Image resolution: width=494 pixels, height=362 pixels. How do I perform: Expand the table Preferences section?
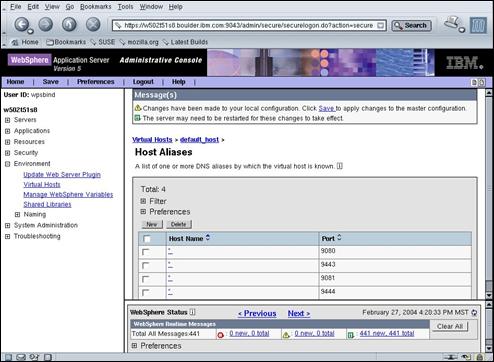coord(143,212)
